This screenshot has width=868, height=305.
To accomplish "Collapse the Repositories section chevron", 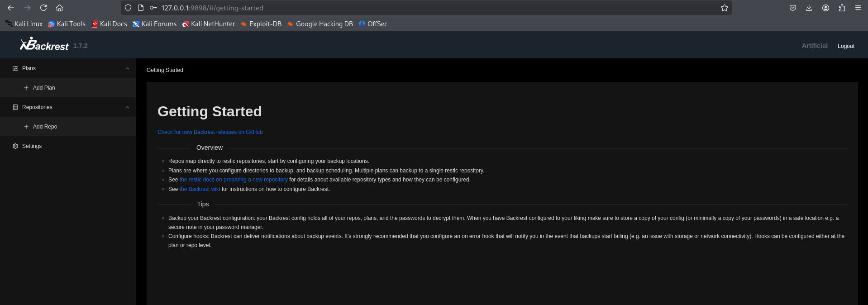I will 127,107.
